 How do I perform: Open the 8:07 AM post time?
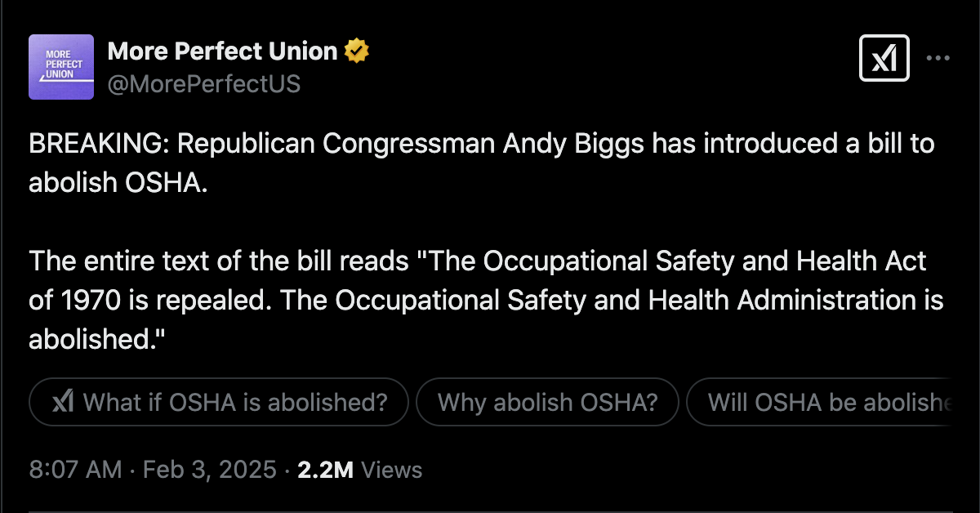pyautogui.click(x=75, y=470)
